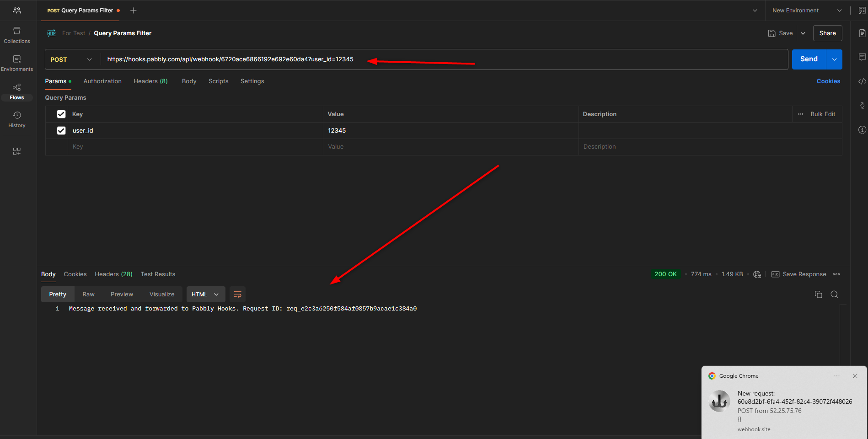Image resolution: width=868 pixels, height=439 pixels.
Task: Add a new request tab with plus icon
Action: tap(134, 11)
